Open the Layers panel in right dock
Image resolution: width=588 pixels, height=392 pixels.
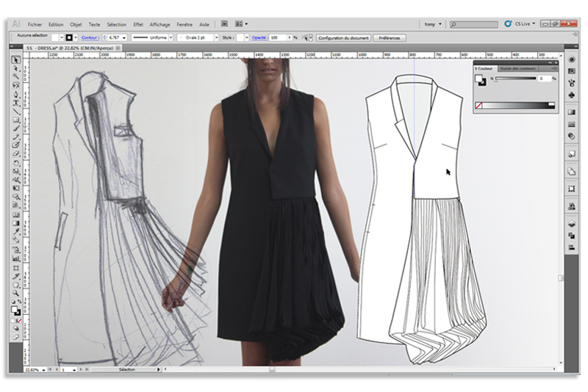(572, 223)
